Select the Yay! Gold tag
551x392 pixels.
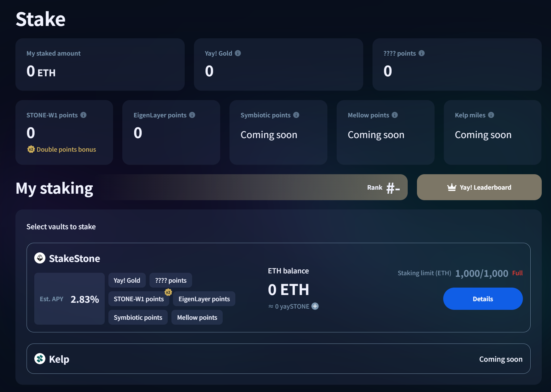point(127,280)
